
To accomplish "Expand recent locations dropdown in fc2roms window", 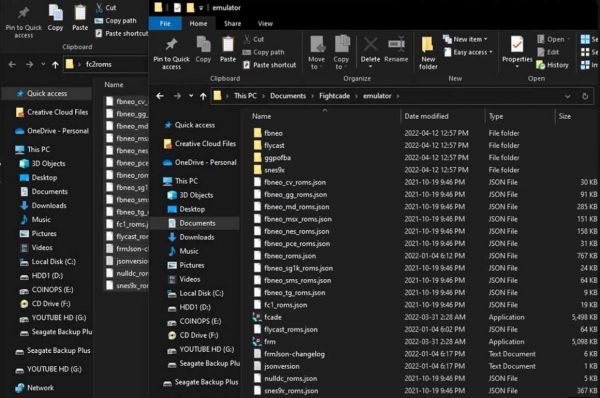I will click(43, 64).
